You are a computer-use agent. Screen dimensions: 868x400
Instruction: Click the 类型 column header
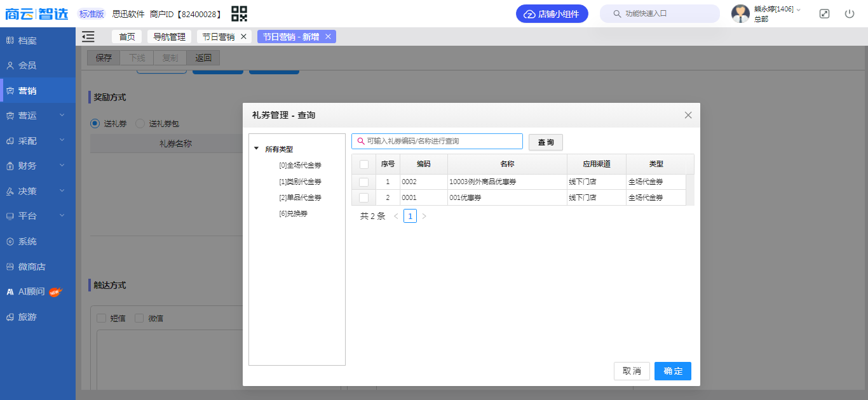656,164
